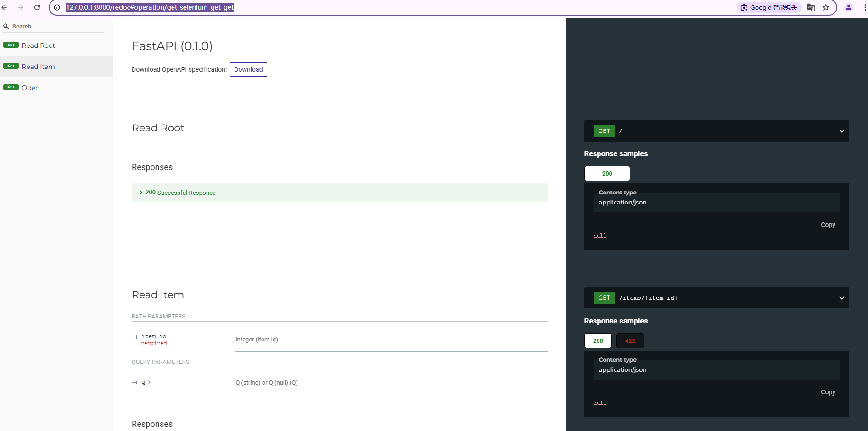Select the Open entry in the sidebar
The height and width of the screenshot is (431, 868).
click(56, 88)
